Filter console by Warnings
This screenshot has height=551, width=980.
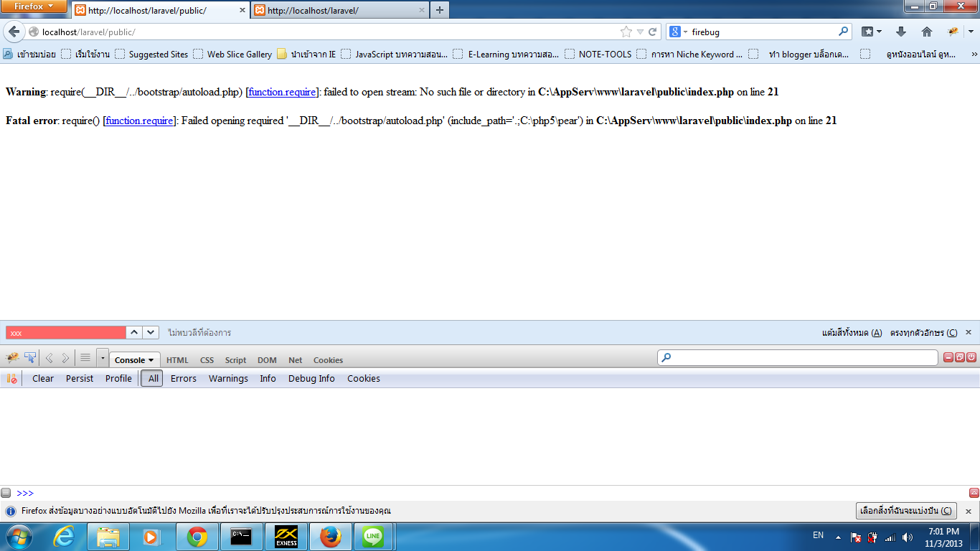click(228, 379)
